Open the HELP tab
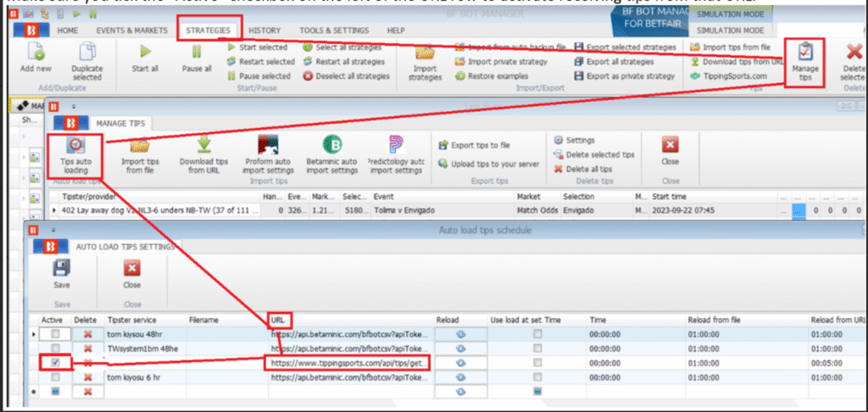Image resolution: width=868 pixels, height=412 pixels. [396, 31]
